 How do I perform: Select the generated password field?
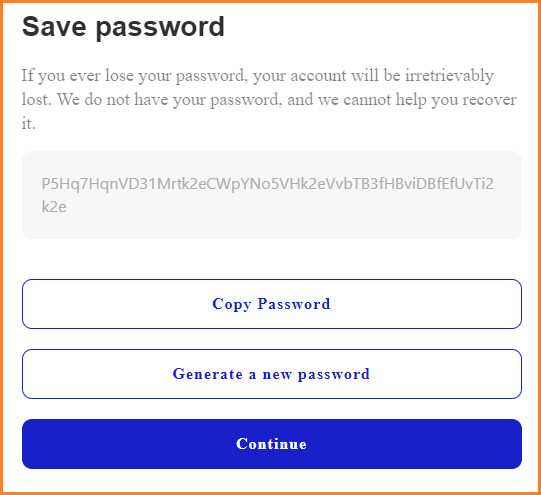pyautogui.click(x=272, y=195)
